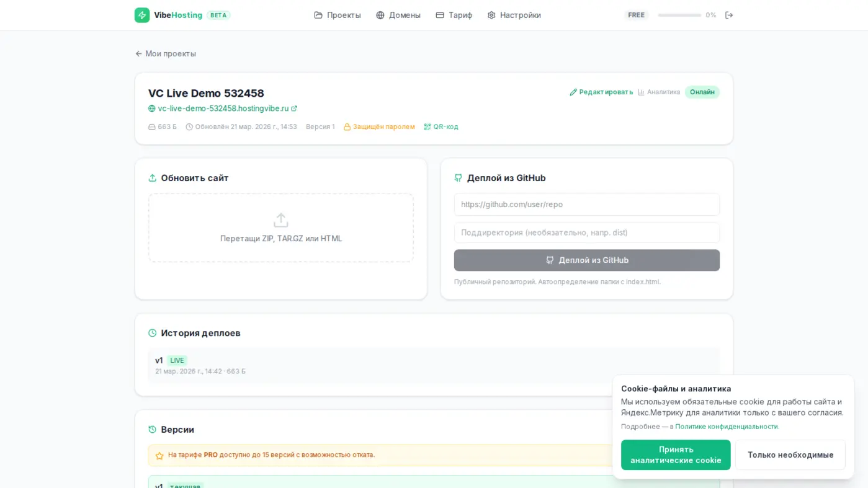Screen dimensions: 868x488
Task: Accept analytics cookies button
Action: coord(676,455)
